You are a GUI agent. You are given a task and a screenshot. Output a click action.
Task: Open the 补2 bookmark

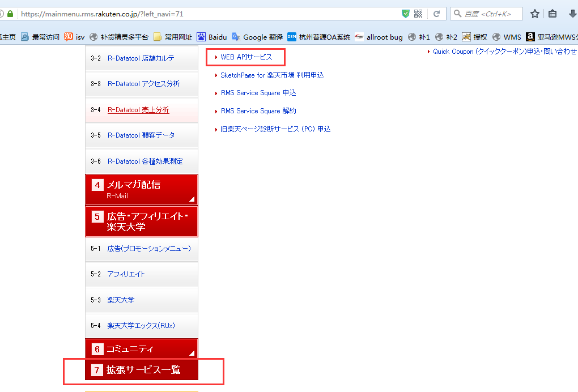coord(447,37)
